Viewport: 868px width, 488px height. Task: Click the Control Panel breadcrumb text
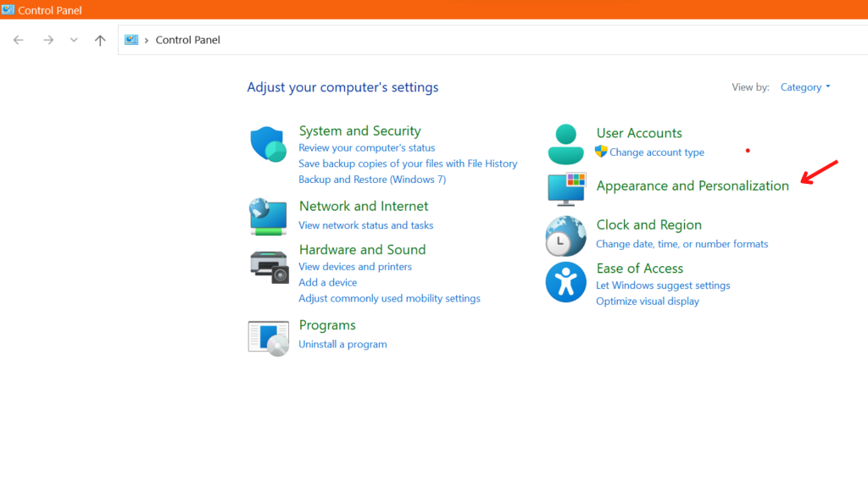pos(187,40)
